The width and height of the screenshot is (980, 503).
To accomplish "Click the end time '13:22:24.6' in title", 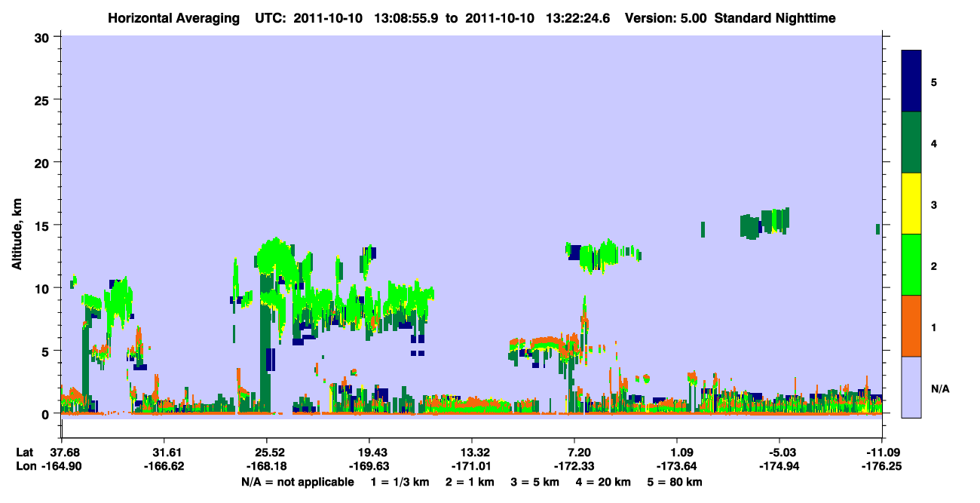I will (579, 17).
